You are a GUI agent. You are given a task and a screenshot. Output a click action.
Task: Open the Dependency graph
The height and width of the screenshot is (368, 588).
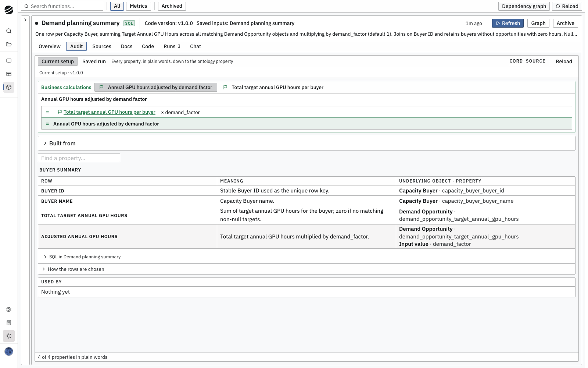[524, 6]
